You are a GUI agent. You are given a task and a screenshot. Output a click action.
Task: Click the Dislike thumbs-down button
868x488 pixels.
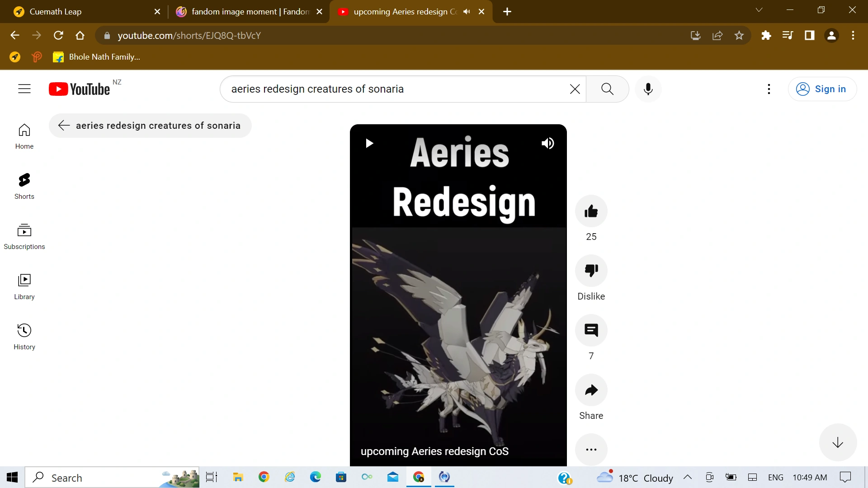[591, 271]
